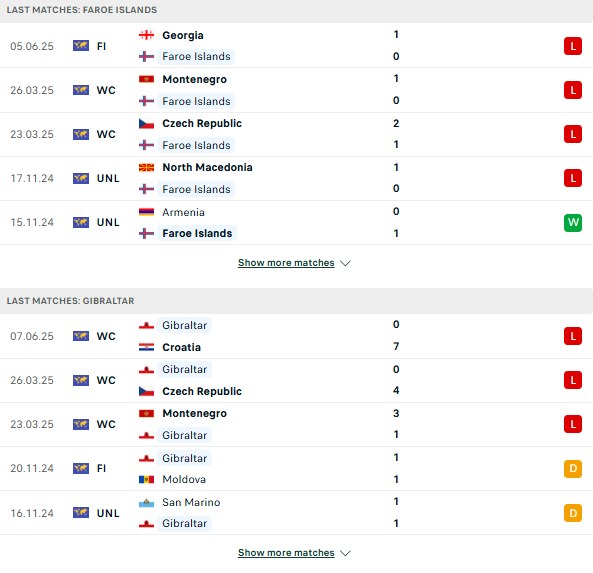Expand more Faroe Islands matches chevron
This screenshot has height=573, width=593.
coord(345,263)
